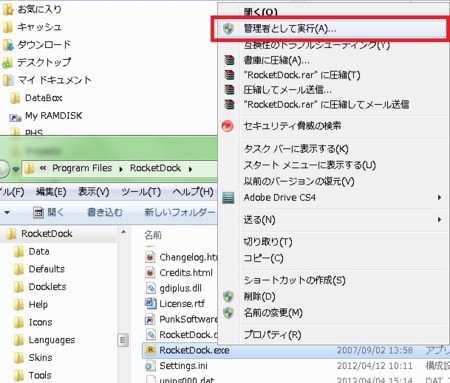Viewport: 450px width, 383px height.
Task: Expand arrow after RocketDock breadcrumb
Action: point(190,169)
